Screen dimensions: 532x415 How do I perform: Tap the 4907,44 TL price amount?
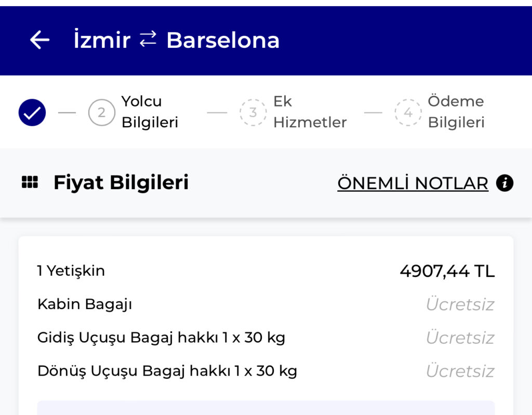click(x=447, y=271)
